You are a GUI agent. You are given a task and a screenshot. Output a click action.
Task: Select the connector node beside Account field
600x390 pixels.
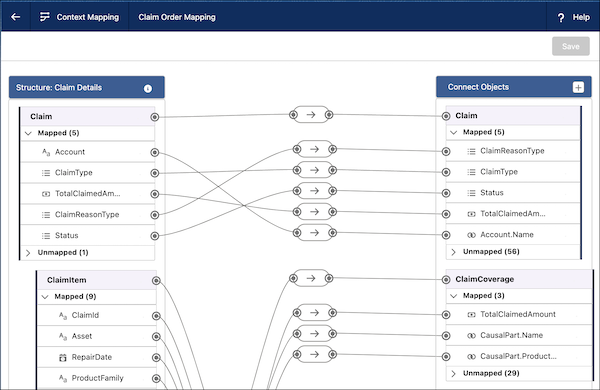point(155,152)
